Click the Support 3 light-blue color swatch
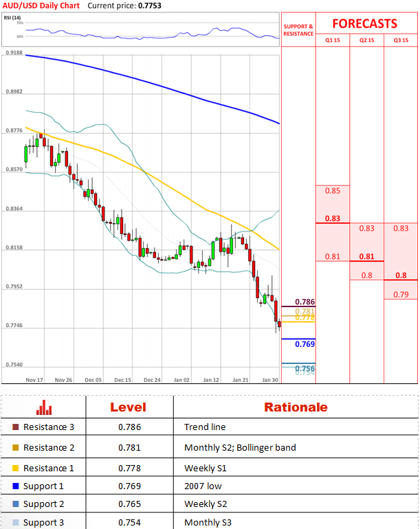 pyautogui.click(x=16, y=523)
